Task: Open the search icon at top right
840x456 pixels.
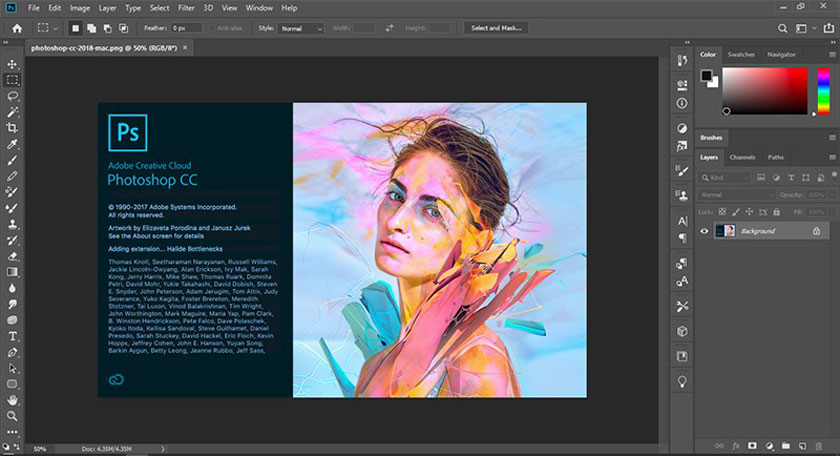Action: click(781, 28)
